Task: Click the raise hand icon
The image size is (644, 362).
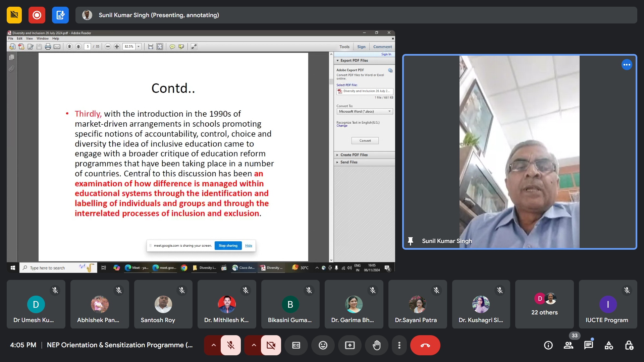Action: click(x=376, y=345)
